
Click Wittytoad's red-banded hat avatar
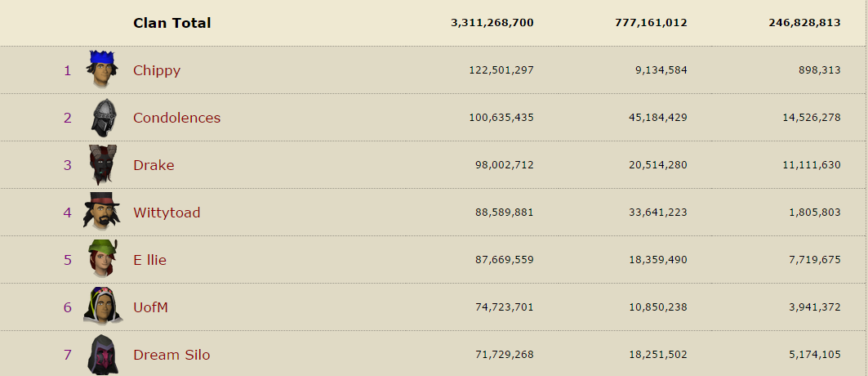tap(102, 212)
